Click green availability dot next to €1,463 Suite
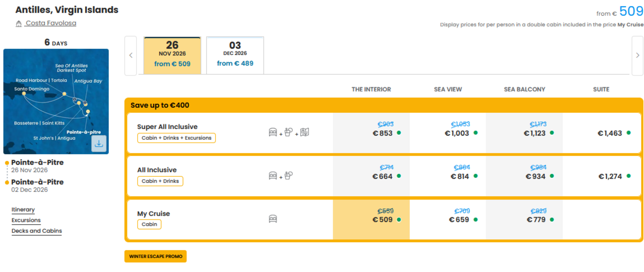The height and width of the screenshot is (272, 644). 629,133
